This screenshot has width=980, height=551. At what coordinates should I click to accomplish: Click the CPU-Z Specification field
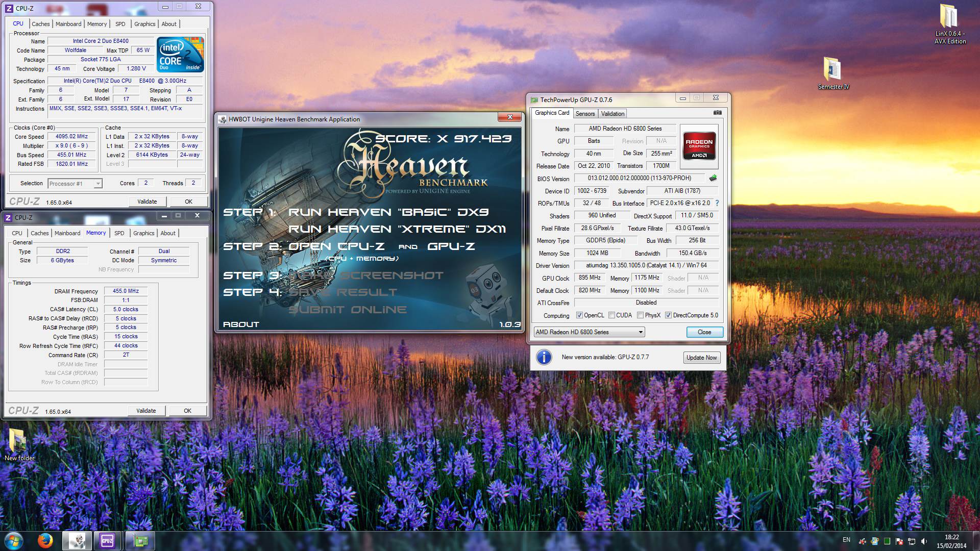tap(125, 81)
